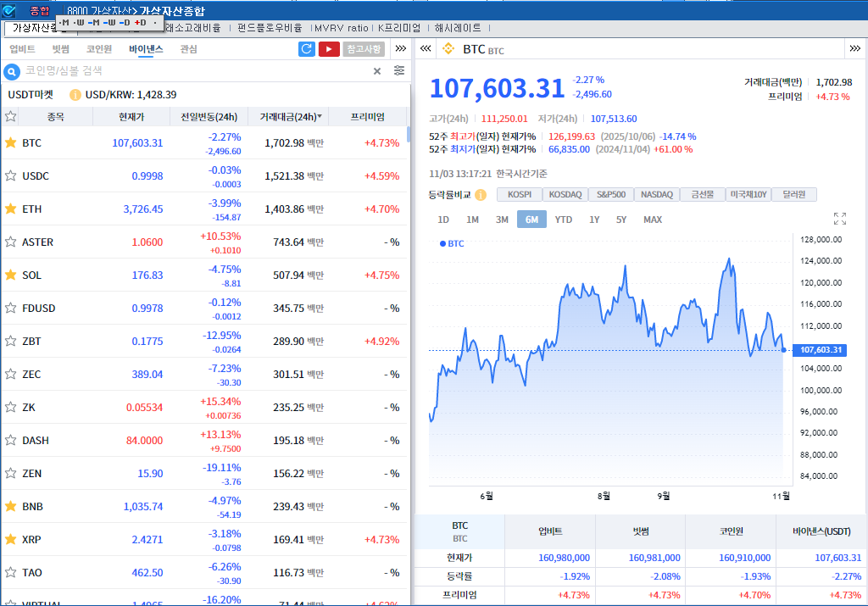The width and height of the screenshot is (868, 606).
Task: Expand the left panel with the >>> arrow
Action: point(402,49)
